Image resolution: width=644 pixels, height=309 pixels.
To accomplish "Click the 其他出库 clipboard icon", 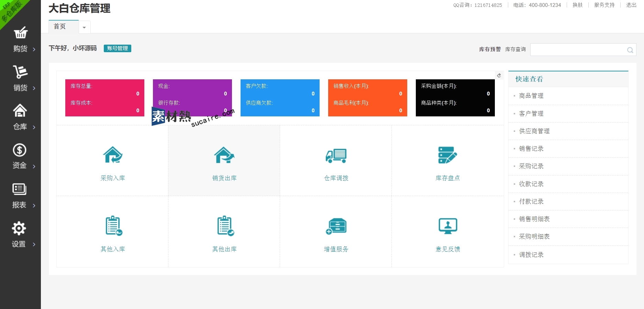I will [x=225, y=226].
